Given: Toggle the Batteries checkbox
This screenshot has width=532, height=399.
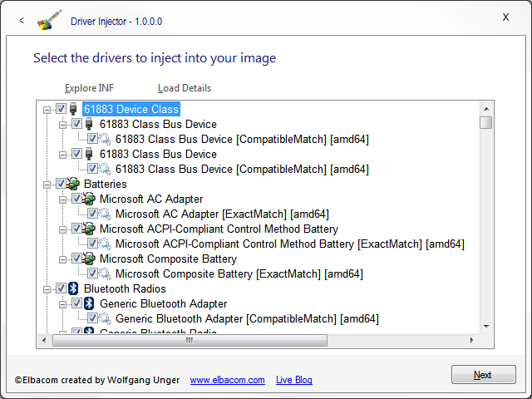Looking at the screenshot, I should [61, 184].
